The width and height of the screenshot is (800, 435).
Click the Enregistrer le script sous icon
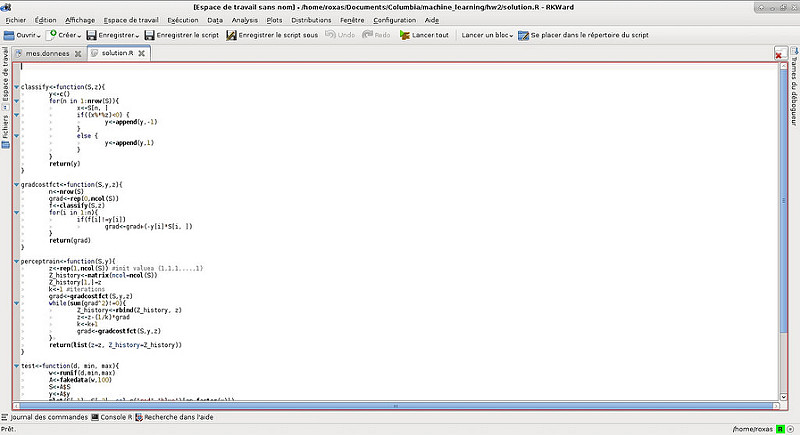(231, 35)
